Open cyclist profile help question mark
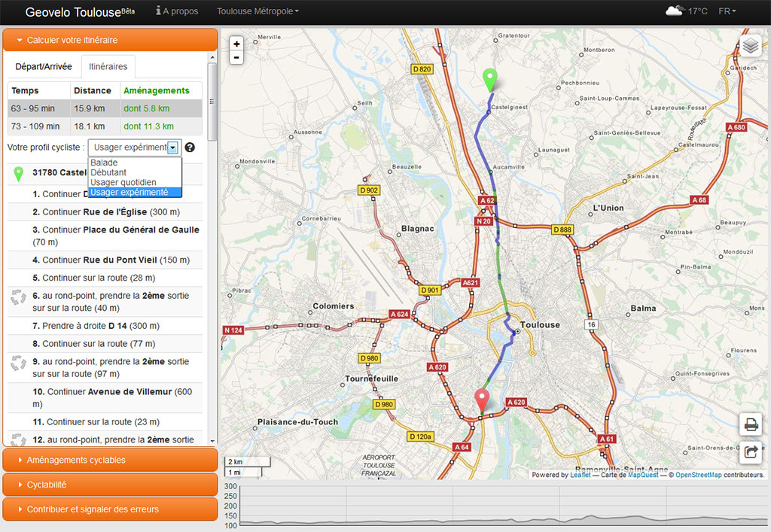This screenshot has height=532, width=771. click(x=190, y=147)
